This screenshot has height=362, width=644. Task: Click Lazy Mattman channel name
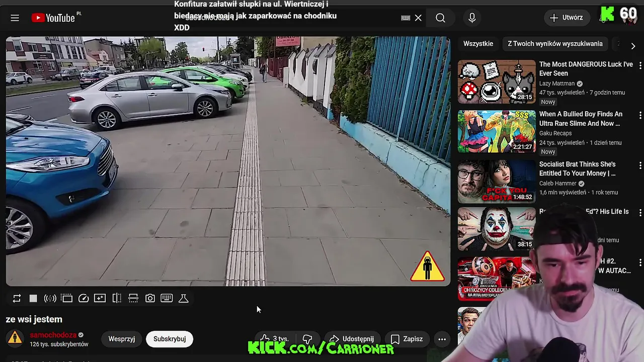click(x=556, y=83)
